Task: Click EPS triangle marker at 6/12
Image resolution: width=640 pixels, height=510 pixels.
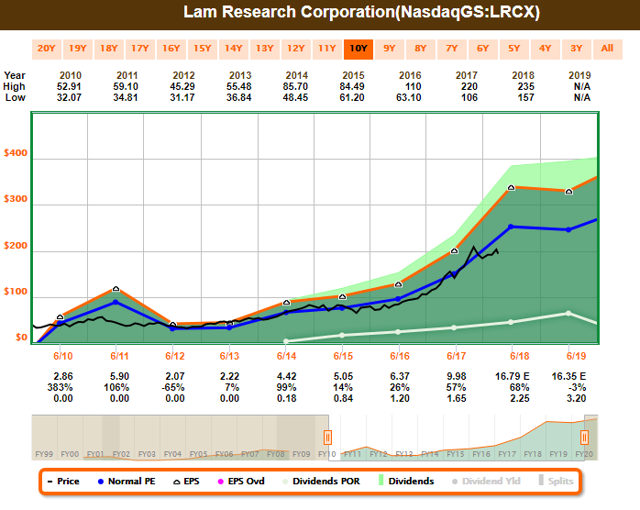Action: (x=173, y=325)
